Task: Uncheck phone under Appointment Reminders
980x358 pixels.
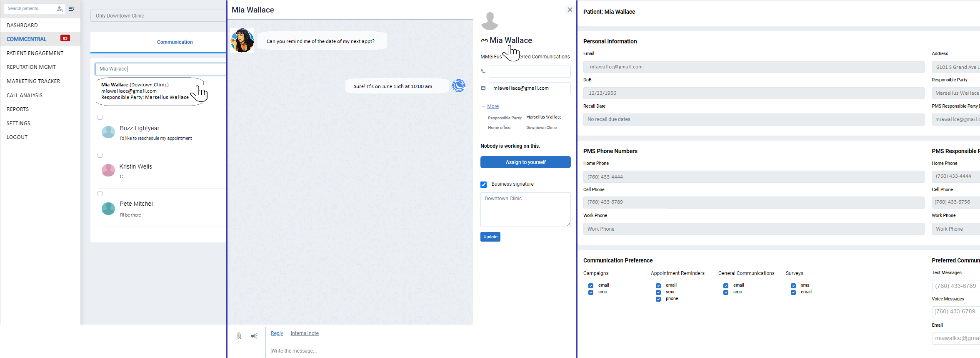Action: 658,299
